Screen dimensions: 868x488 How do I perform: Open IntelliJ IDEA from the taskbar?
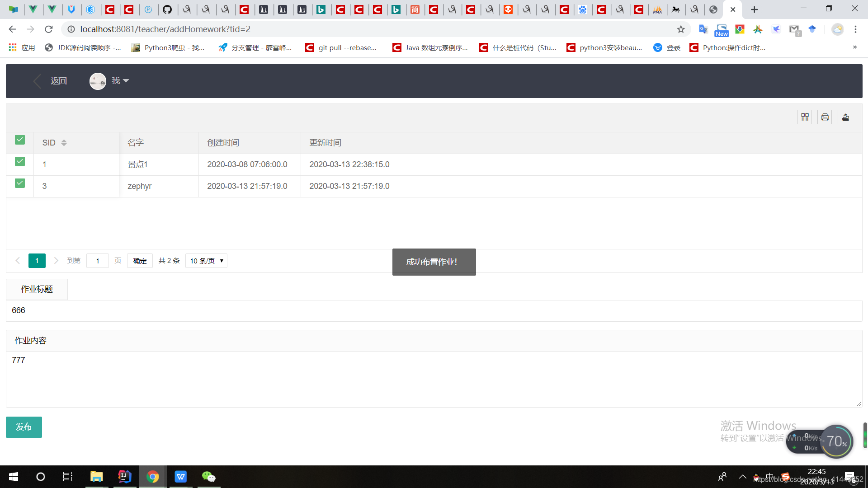coord(125,477)
